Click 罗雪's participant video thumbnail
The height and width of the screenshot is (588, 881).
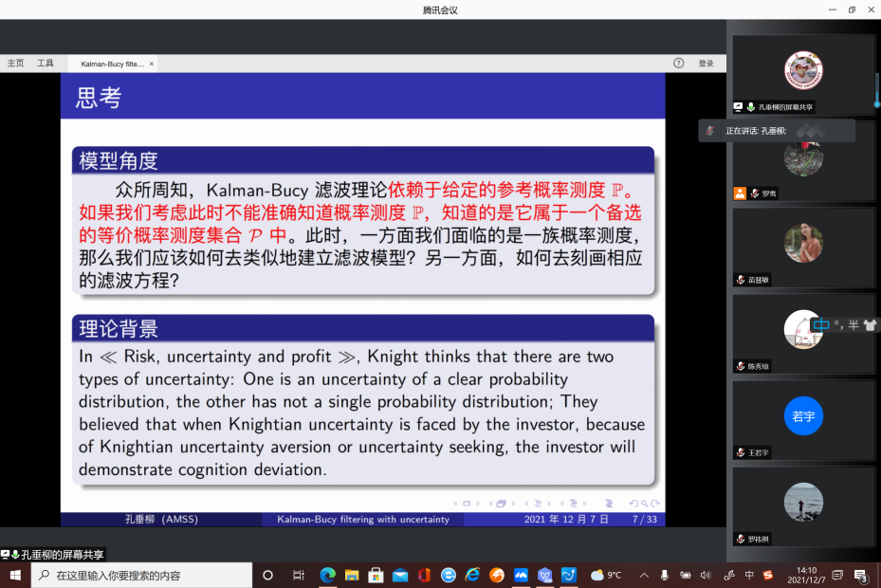[x=802, y=159]
